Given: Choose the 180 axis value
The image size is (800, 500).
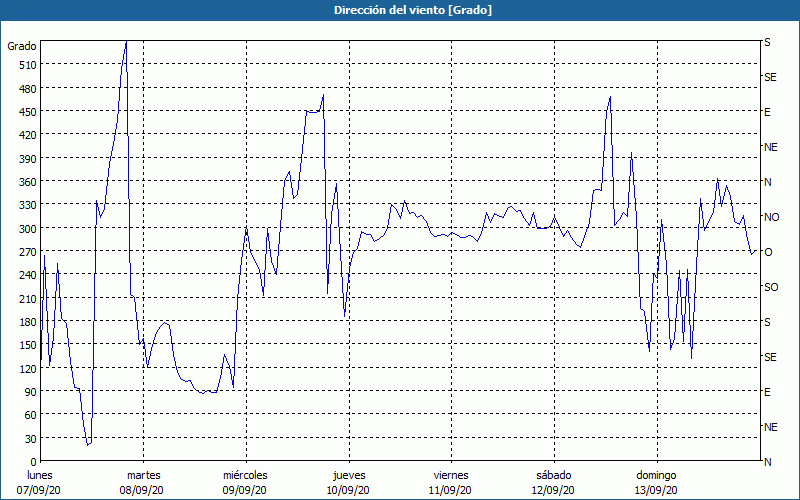Looking at the screenshot, I should 28,322.
